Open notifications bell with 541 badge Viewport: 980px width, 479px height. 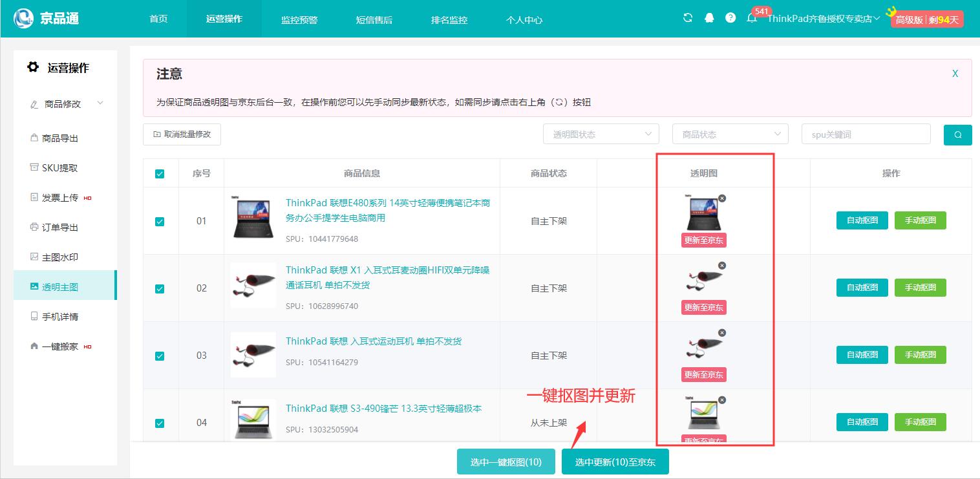click(x=752, y=18)
